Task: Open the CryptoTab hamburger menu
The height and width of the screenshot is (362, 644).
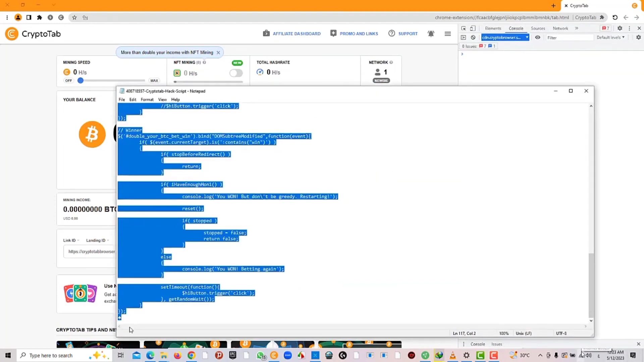Action: pyautogui.click(x=447, y=34)
